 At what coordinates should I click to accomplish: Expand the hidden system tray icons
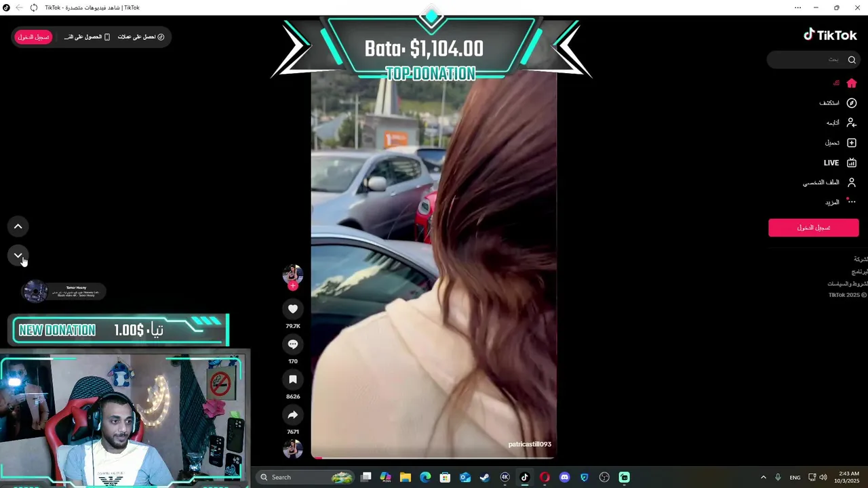point(763,477)
